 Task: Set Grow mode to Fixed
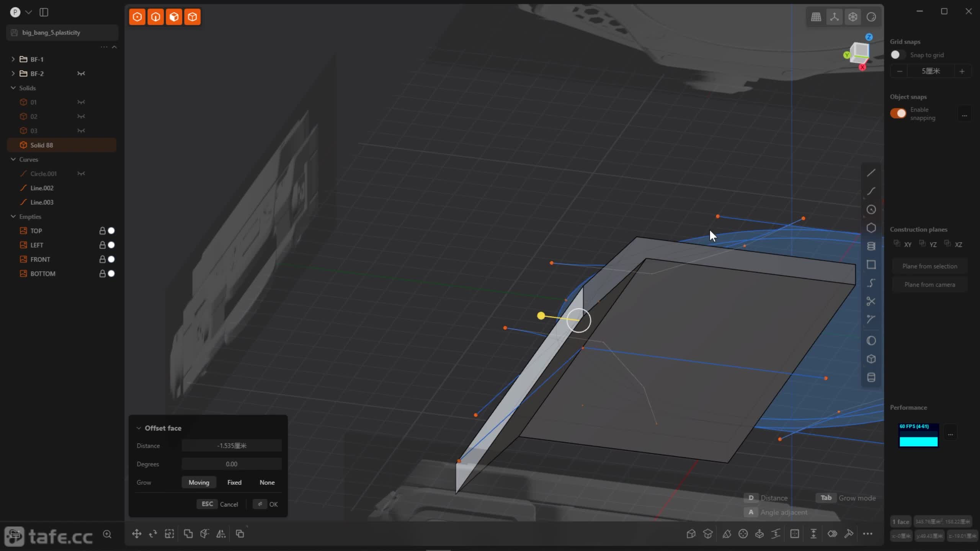point(234,483)
